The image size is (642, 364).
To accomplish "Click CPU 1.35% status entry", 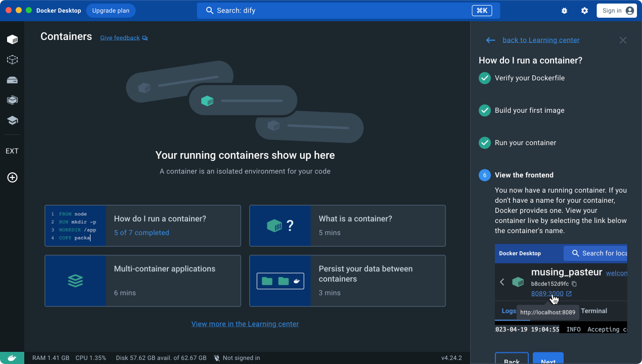I will [x=91, y=358].
